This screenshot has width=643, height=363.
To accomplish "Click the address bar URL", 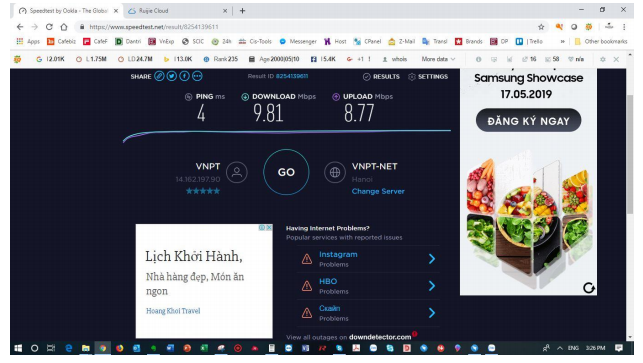I will (154, 27).
